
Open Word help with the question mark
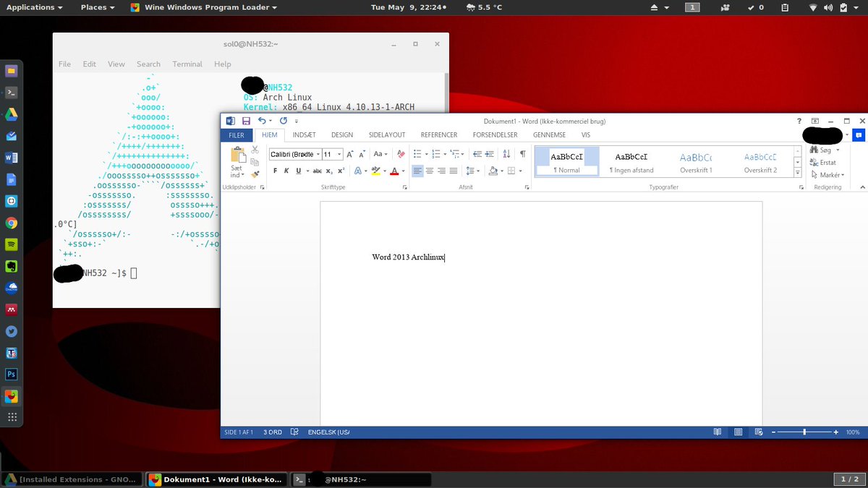point(799,121)
